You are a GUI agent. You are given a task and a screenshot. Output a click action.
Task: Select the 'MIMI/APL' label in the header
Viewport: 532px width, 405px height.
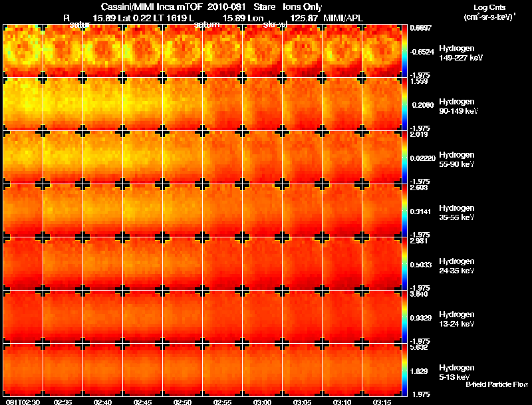(x=343, y=18)
